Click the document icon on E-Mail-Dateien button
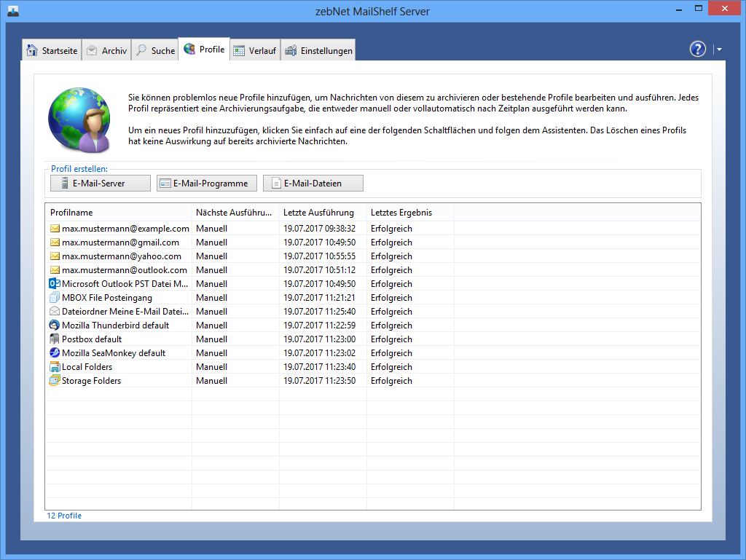Screen dimensions: 746x560 point(276,183)
